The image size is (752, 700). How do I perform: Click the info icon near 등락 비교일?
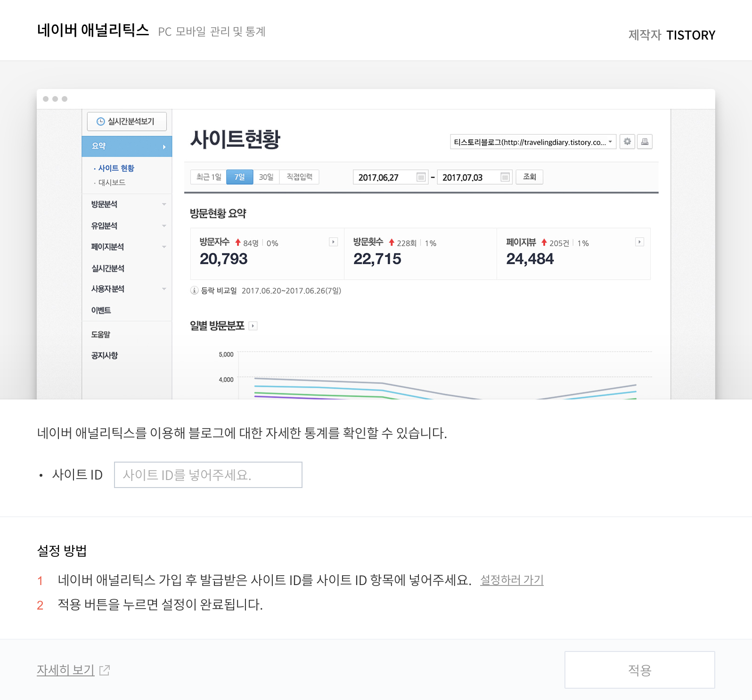194,290
